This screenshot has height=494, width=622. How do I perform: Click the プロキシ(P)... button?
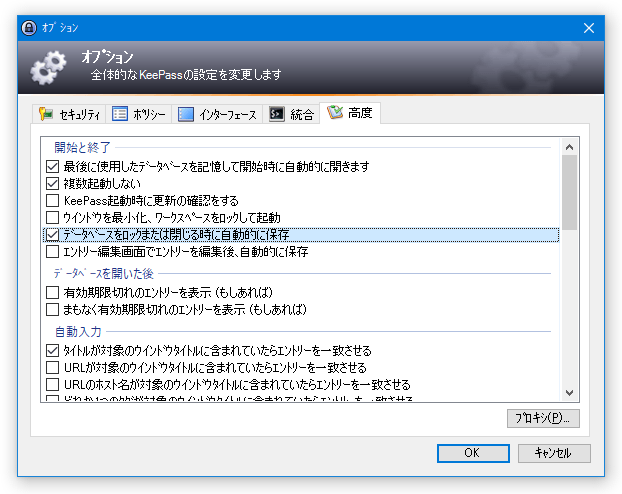(543, 418)
